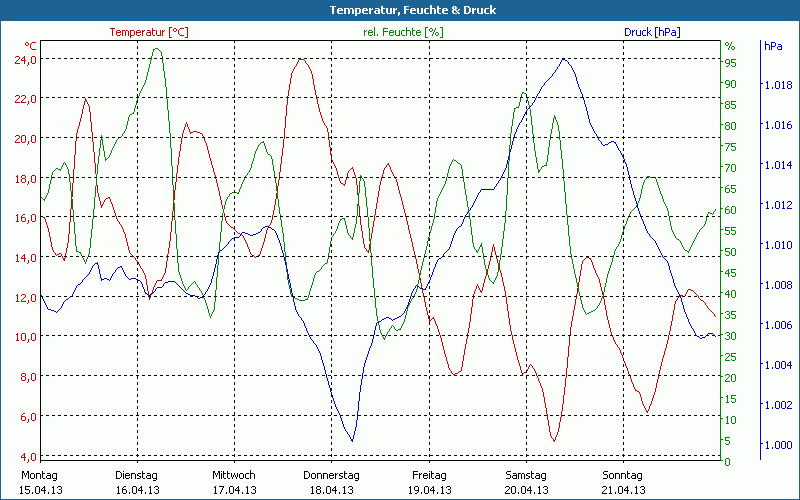Click the '1.014' pressure axis value

pyautogui.click(x=778, y=165)
